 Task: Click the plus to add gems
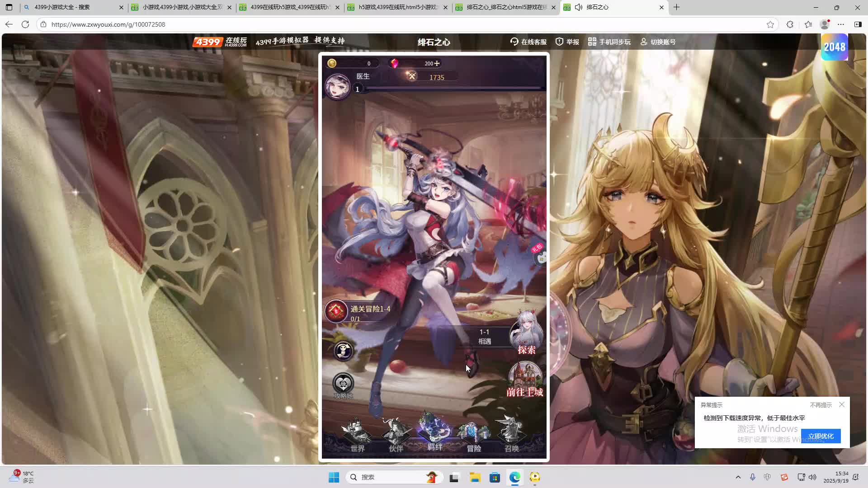(437, 64)
